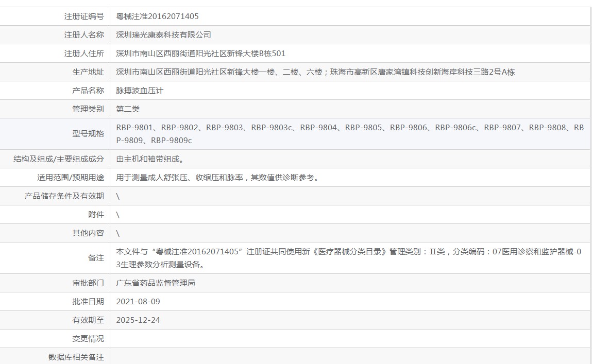This screenshot has width=592, height=364.
Task: Click the 审批部门 label
Action: click(88, 283)
